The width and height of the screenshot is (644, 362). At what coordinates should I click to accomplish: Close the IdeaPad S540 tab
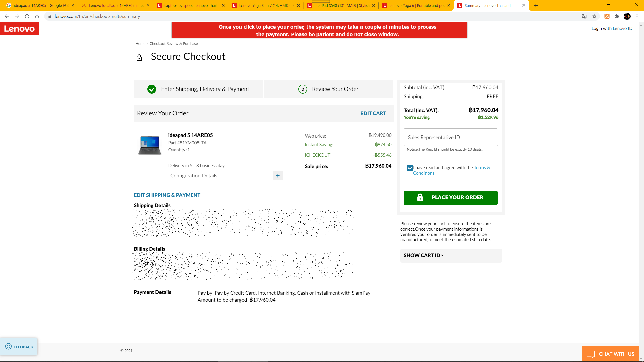click(x=374, y=5)
